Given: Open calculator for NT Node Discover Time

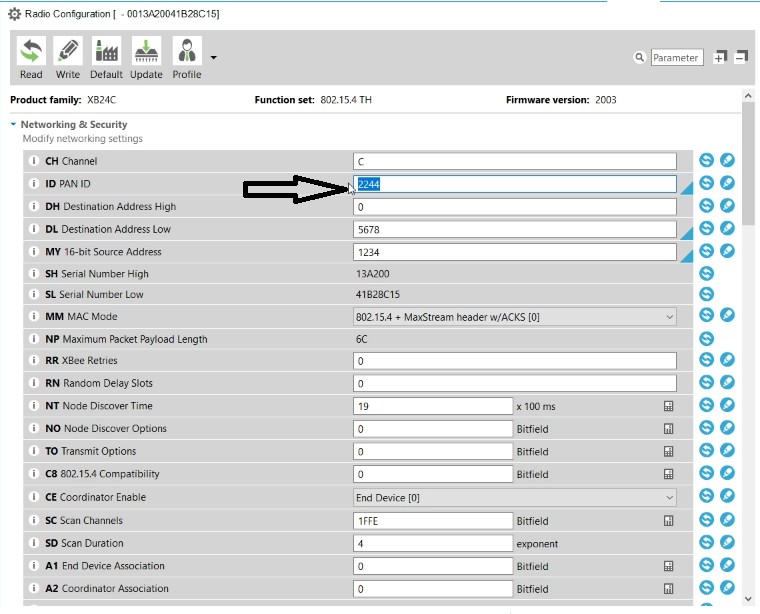Looking at the screenshot, I should [x=668, y=406].
